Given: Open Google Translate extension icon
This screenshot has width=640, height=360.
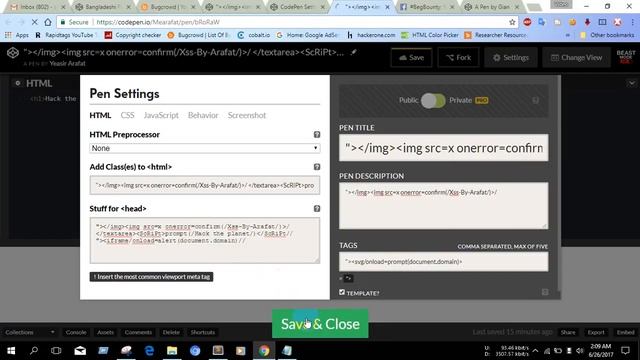Looking at the screenshot, I should [x=542, y=22].
